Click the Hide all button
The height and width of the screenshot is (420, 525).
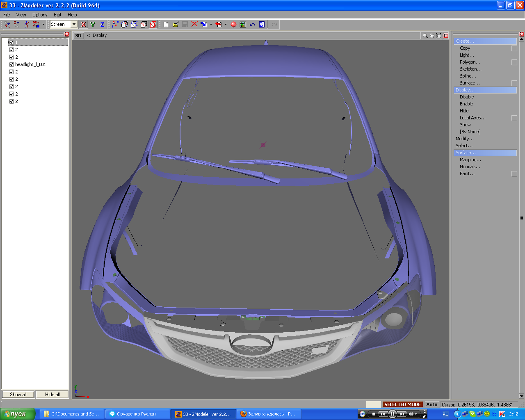pyautogui.click(x=52, y=395)
